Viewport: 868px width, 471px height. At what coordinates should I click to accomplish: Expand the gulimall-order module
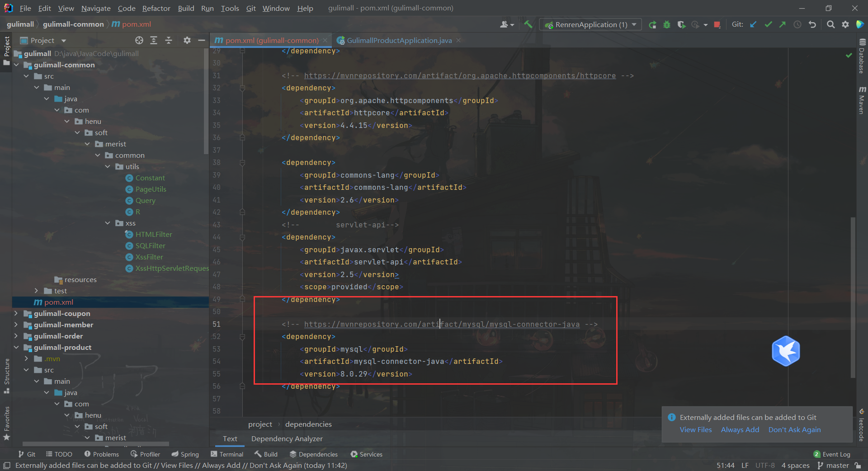(17, 336)
